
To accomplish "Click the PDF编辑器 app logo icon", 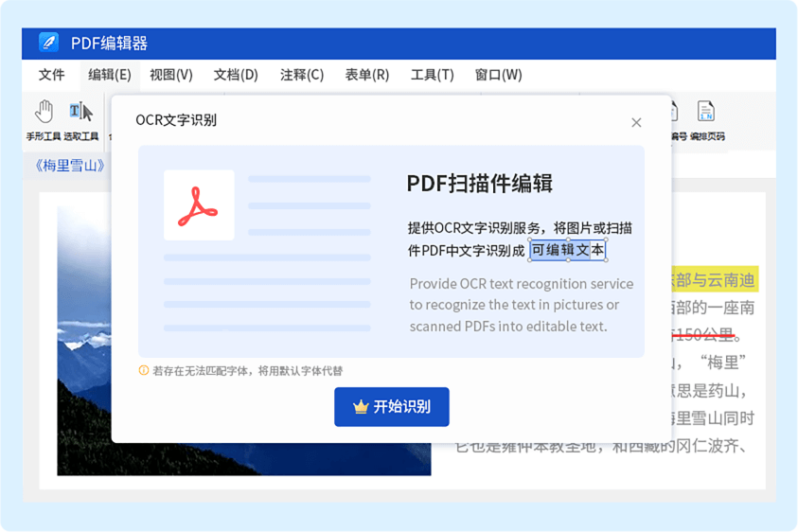I will coord(48,43).
